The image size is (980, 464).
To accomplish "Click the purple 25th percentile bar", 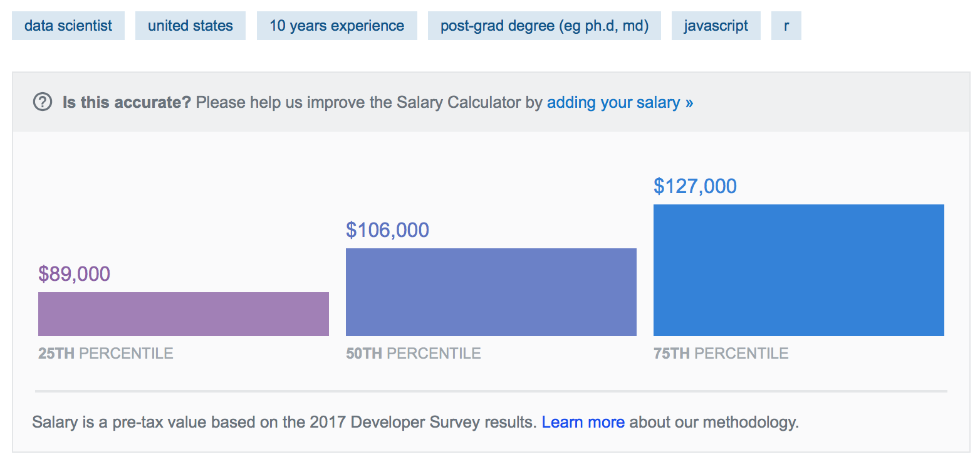I will 184,314.
